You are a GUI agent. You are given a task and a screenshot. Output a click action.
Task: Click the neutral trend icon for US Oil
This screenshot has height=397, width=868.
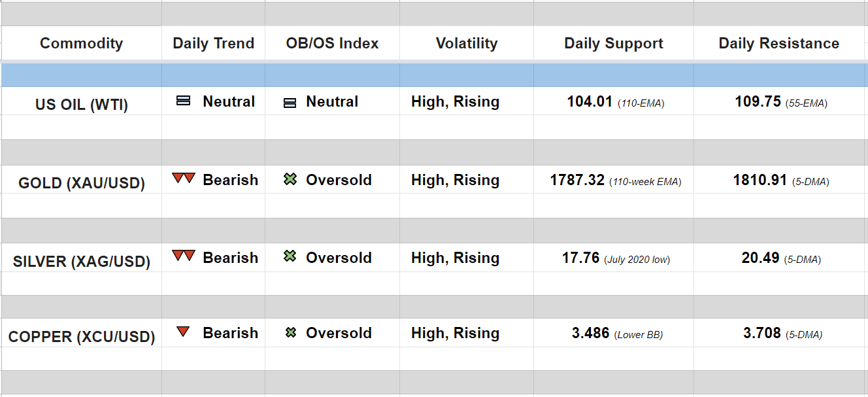coord(184,101)
